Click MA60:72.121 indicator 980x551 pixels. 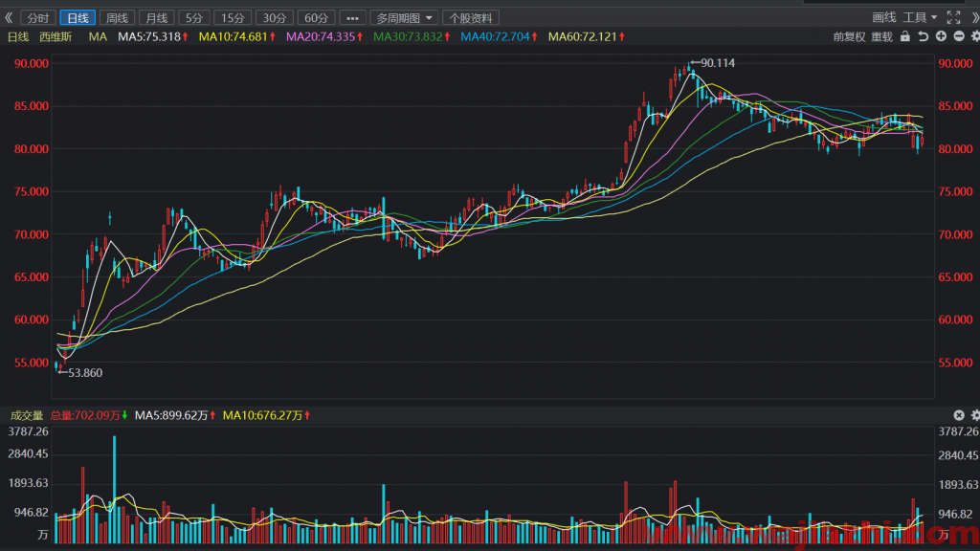coord(587,37)
